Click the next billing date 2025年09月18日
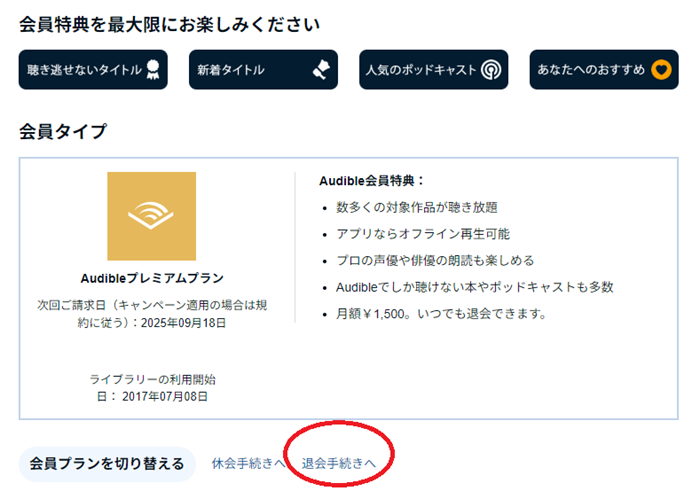 click(x=183, y=323)
